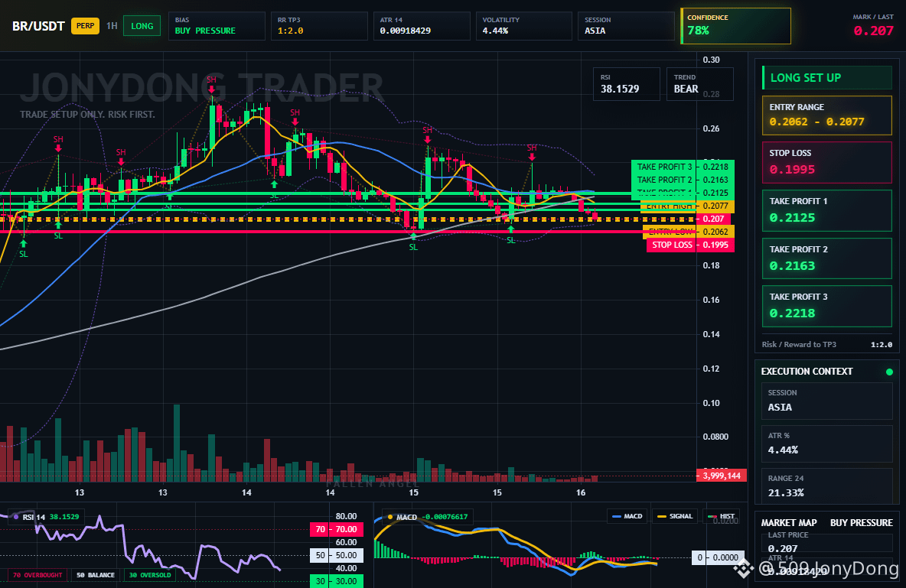
Task: Select the Take Profit 2 0.2163 side-panel card
Action: pyautogui.click(x=827, y=258)
